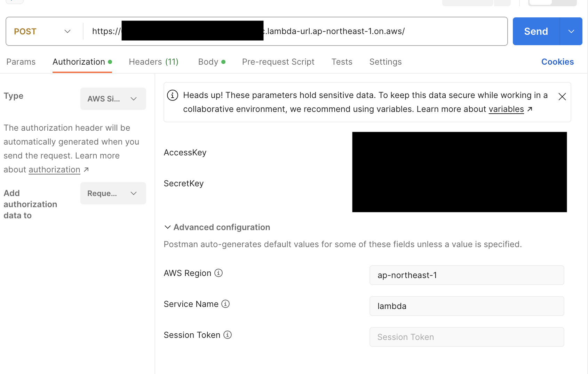Switch to the Tests tab
588x374 pixels.
click(342, 62)
